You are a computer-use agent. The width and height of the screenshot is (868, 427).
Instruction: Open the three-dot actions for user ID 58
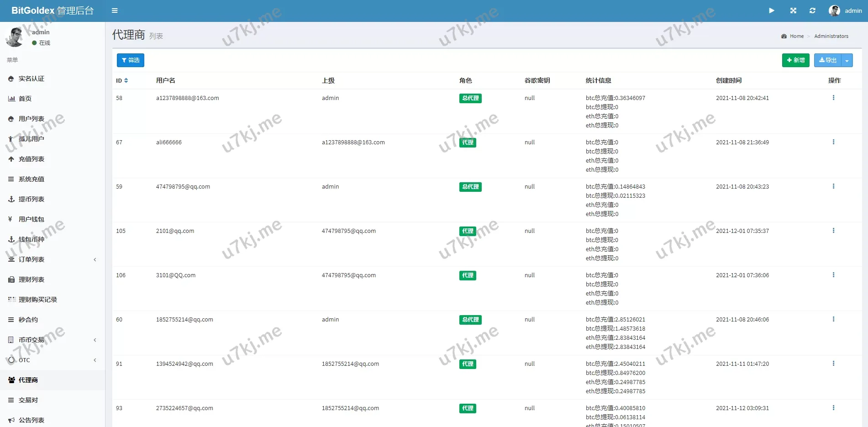click(x=834, y=97)
